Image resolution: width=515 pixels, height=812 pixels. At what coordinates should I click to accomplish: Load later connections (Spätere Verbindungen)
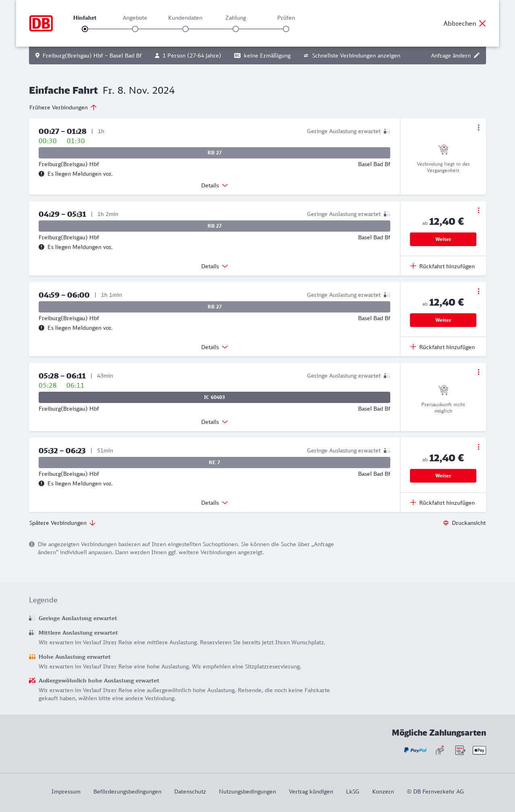62,523
